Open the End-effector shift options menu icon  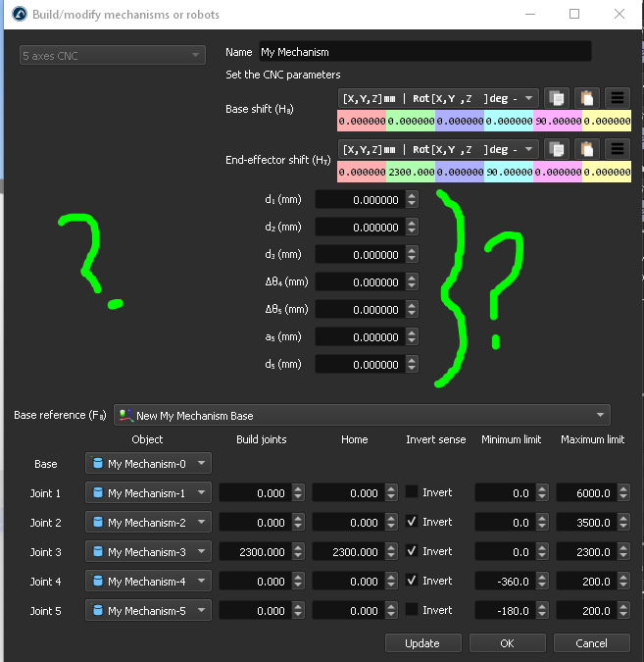click(618, 149)
